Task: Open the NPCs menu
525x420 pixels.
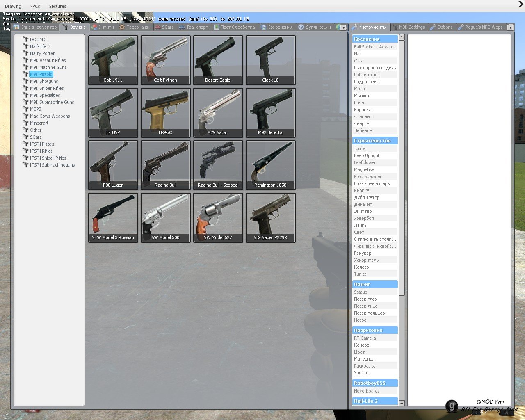Action: (35, 6)
